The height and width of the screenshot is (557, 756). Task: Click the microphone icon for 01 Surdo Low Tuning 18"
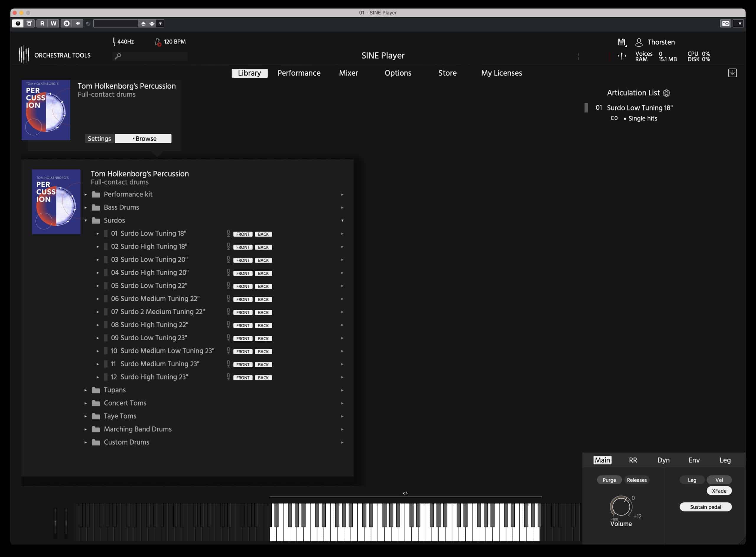pyautogui.click(x=228, y=233)
